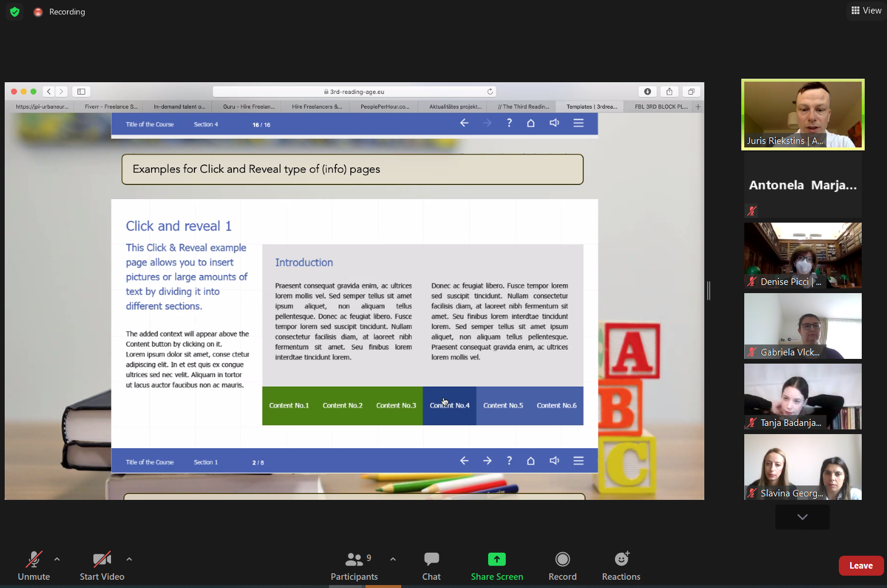The image size is (887, 588).
Task: Toggle Start Video on
Action: (x=102, y=566)
